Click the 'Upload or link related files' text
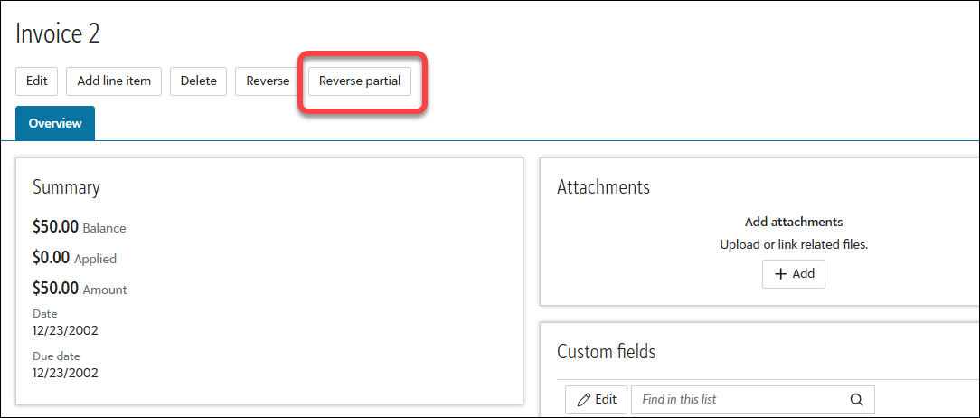The width and height of the screenshot is (980, 418). pos(793,244)
